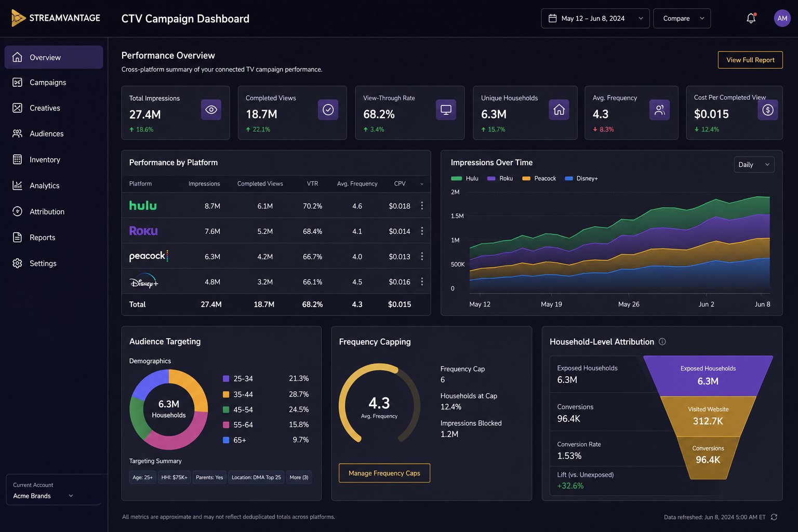Click View Full Report button
The height and width of the screenshot is (532, 798).
pyautogui.click(x=750, y=60)
